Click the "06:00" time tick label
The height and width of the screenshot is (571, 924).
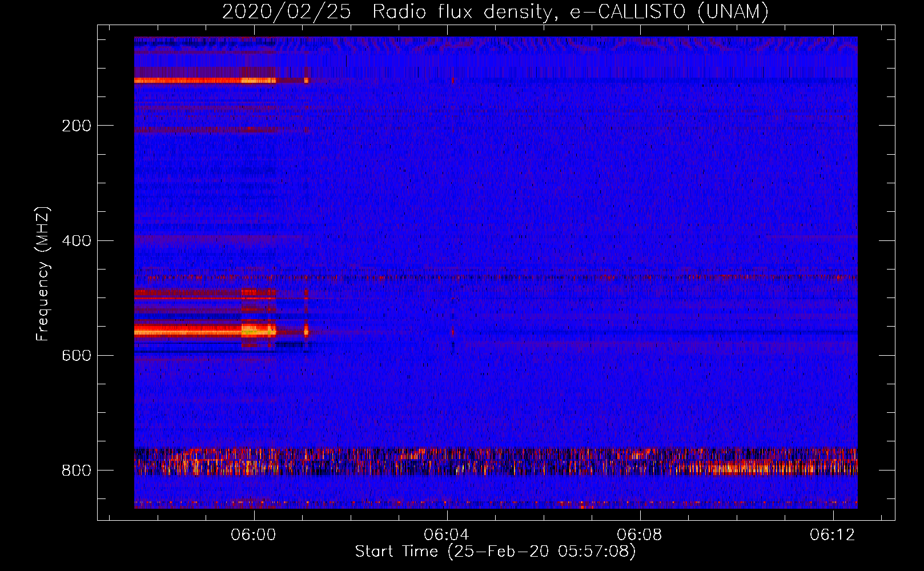click(x=254, y=534)
